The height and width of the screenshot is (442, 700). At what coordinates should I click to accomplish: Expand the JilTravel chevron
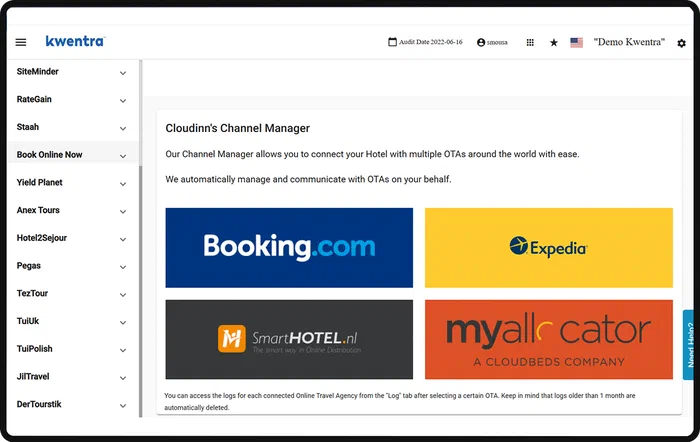[x=123, y=378]
